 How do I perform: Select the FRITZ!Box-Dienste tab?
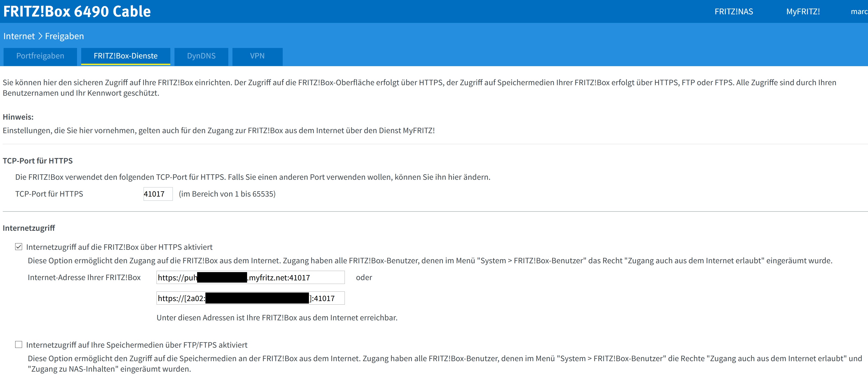click(x=125, y=56)
